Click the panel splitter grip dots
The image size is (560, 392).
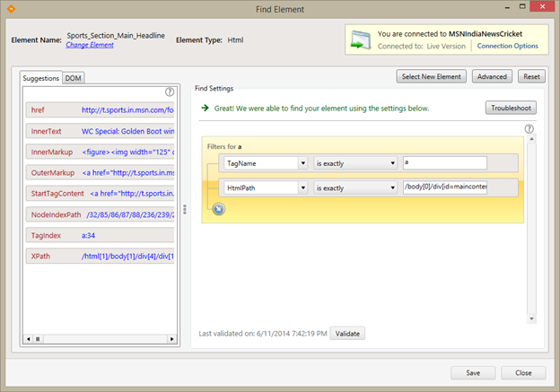coord(187,209)
